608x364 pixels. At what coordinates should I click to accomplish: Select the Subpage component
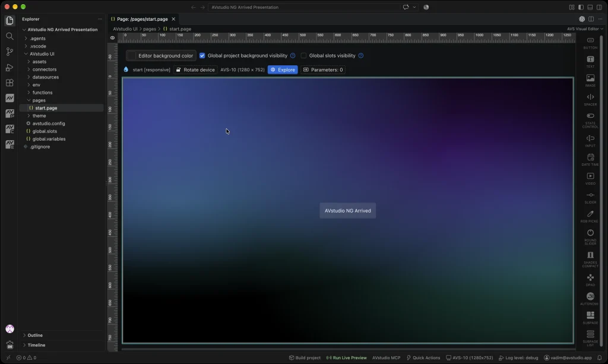[x=590, y=318]
